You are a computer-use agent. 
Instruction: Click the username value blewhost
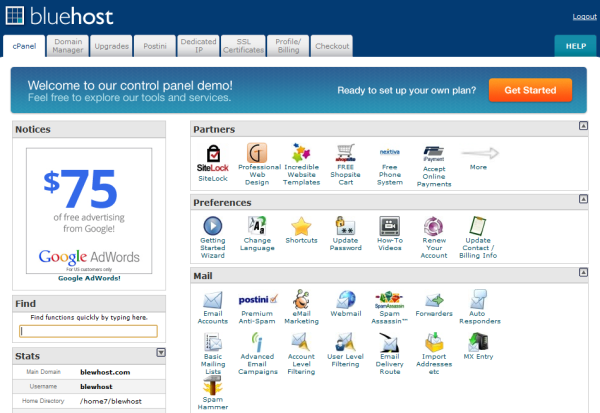96,387
